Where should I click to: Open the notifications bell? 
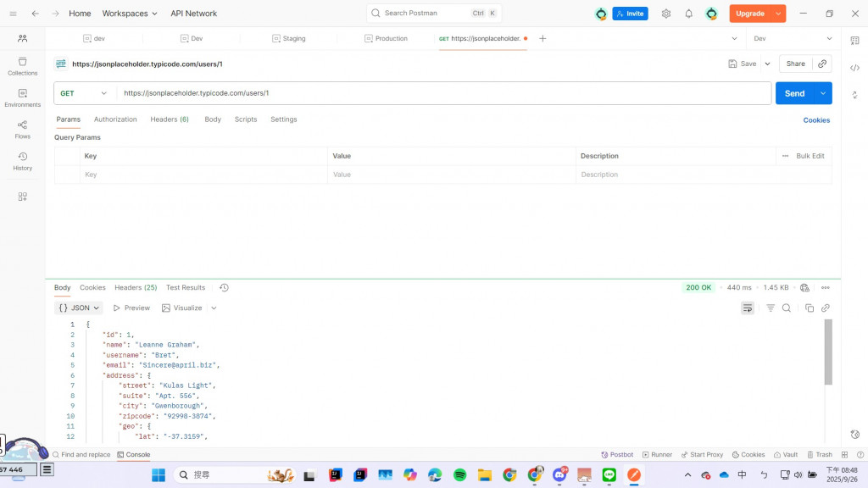tap(688, 14)
